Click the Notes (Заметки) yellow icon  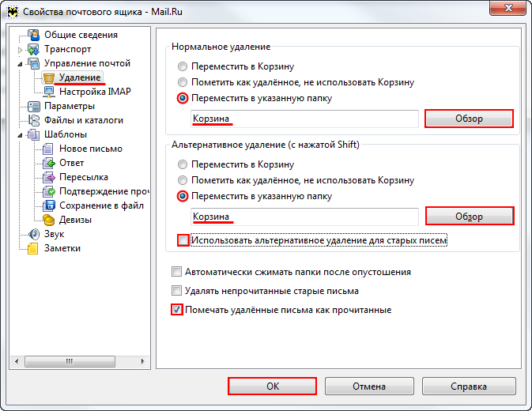(33, 248)
